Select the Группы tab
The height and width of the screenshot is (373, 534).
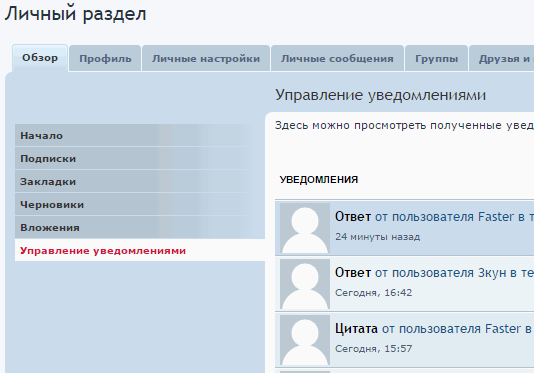(x=436, y=59)
